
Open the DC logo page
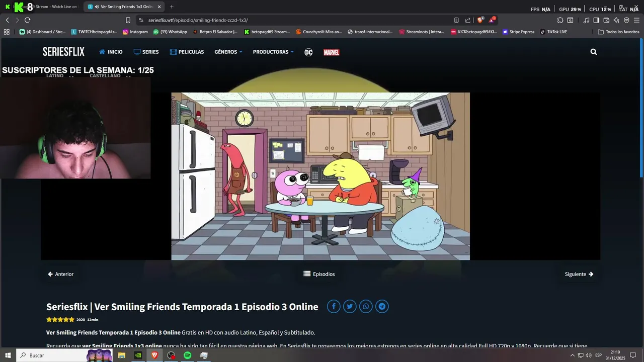coord(308,52)
